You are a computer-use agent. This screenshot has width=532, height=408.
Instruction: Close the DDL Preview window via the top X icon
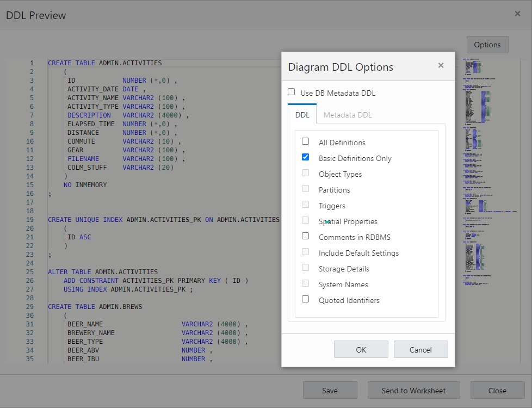517,14
